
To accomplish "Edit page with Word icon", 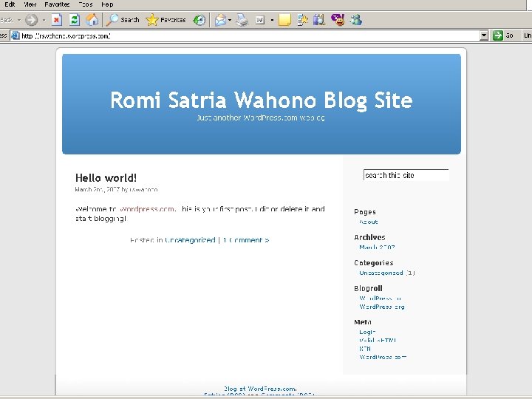I will [x=260, y=20].
